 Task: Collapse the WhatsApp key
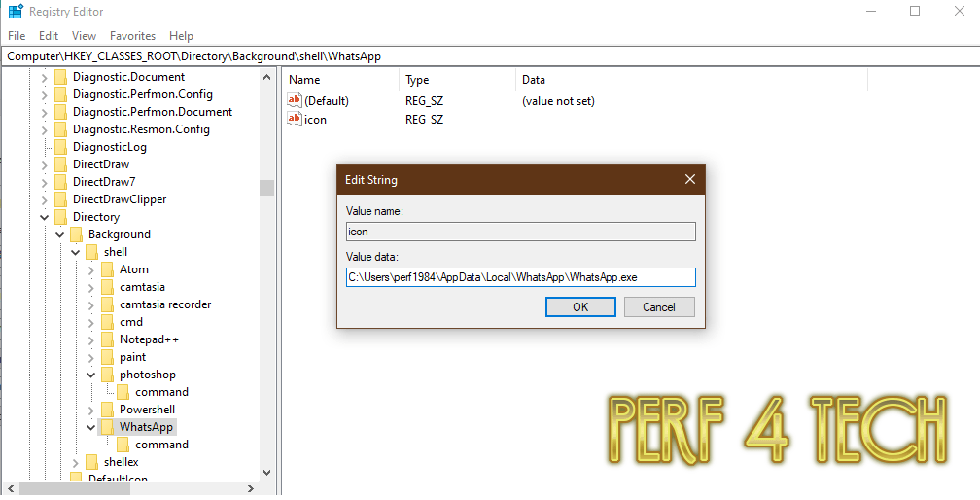pyautogui.click(x=90, y=427)
